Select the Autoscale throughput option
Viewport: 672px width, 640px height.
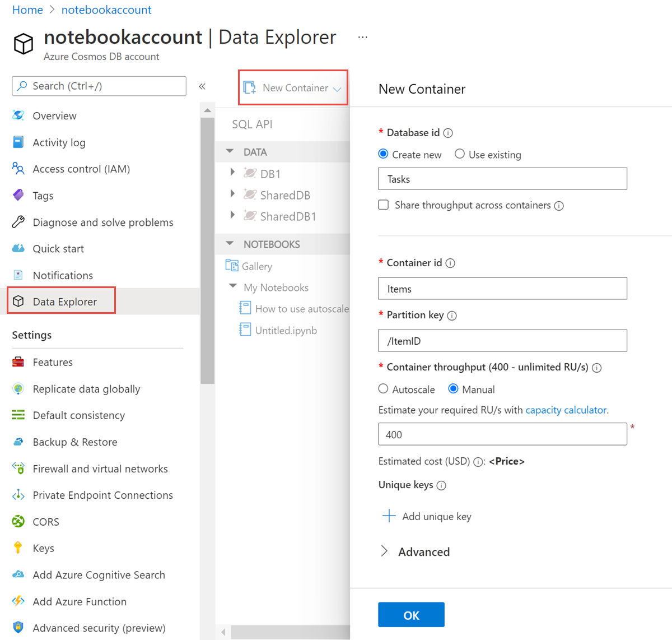[x=383, y=388]
